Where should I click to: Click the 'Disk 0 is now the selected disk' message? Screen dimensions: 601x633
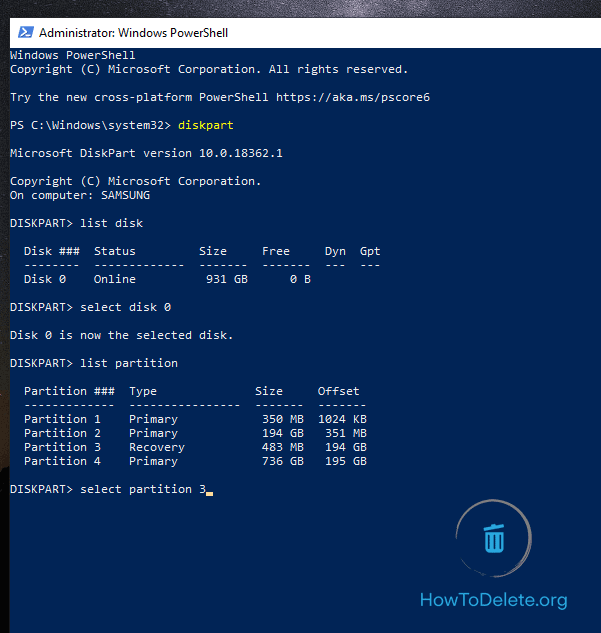(121, 335)
